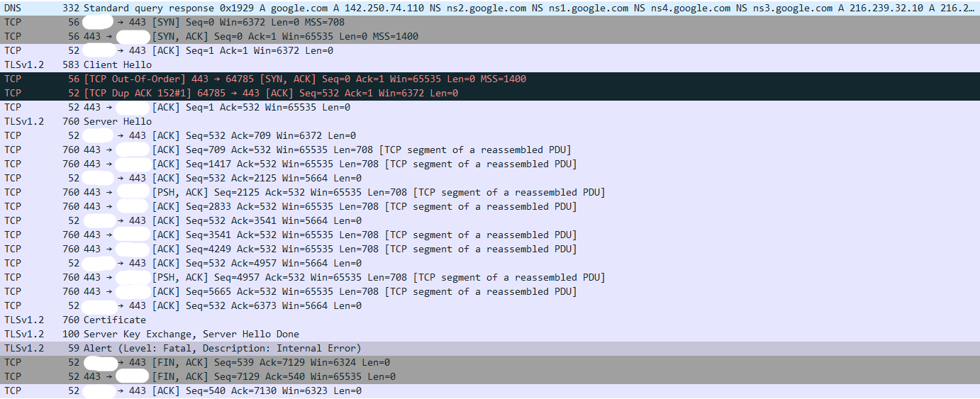Select the SYN, ACK packet with MSS=1400 in gray
The image size is (980, 399).
(x=490, y=36)
